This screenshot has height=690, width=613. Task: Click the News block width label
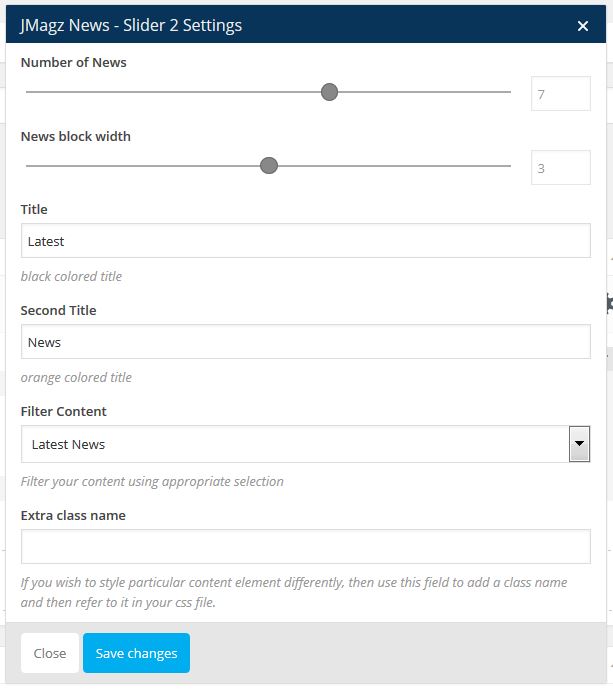[75, 136]
